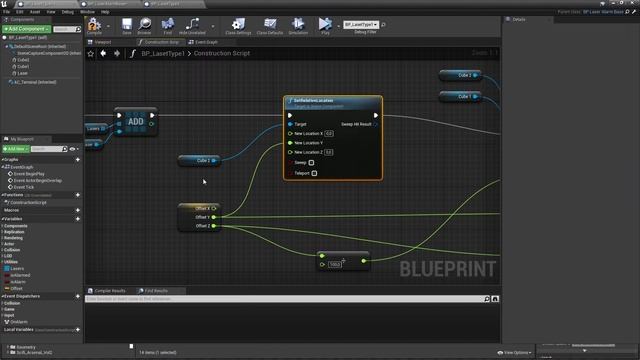The height and width of the screenshot is (360, 640).
Task: Open View Options in content browser
Action: (x=515, y=353)
